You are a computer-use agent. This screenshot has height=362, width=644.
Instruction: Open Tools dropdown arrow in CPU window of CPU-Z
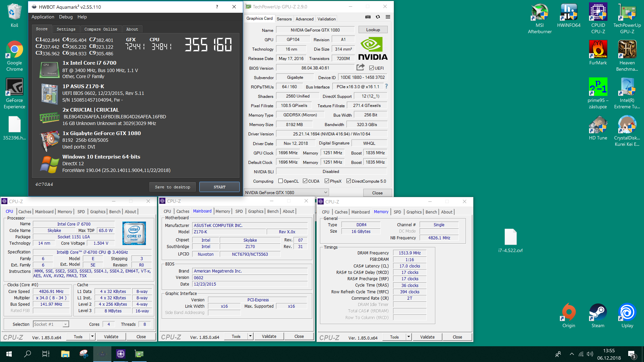[x=92, y=337]
